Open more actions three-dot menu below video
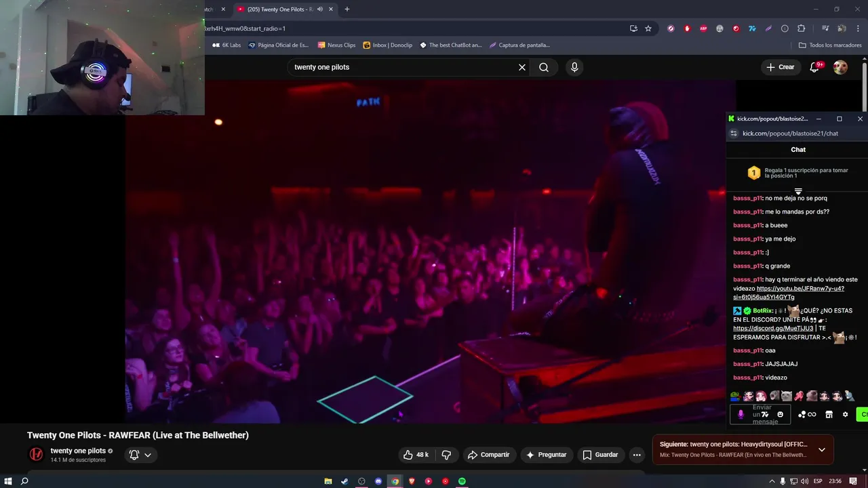The image size is (868, 488). click(x=637, y=455)
